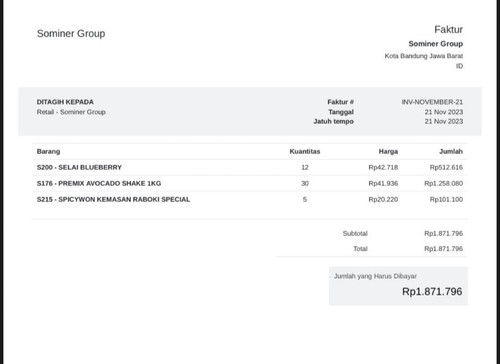Click price Rp41.936
This screenshot has height=364, width=500.
coord(383,183)
